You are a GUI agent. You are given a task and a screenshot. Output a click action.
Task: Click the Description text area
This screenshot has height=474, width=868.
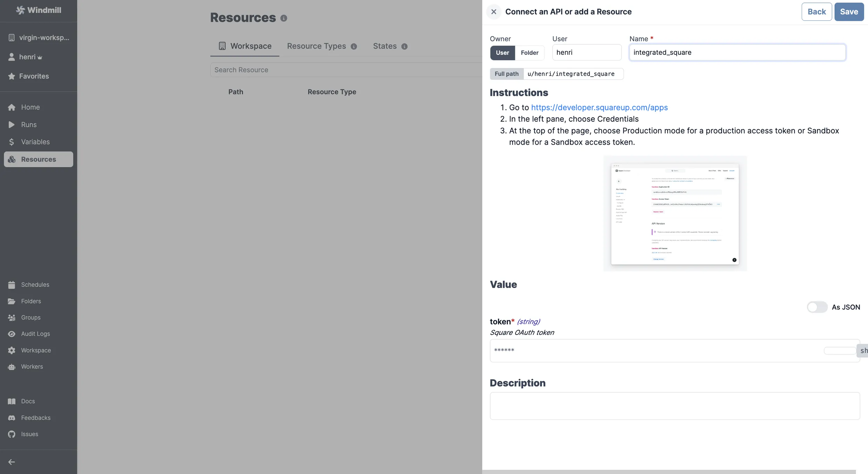coord(674,406)
